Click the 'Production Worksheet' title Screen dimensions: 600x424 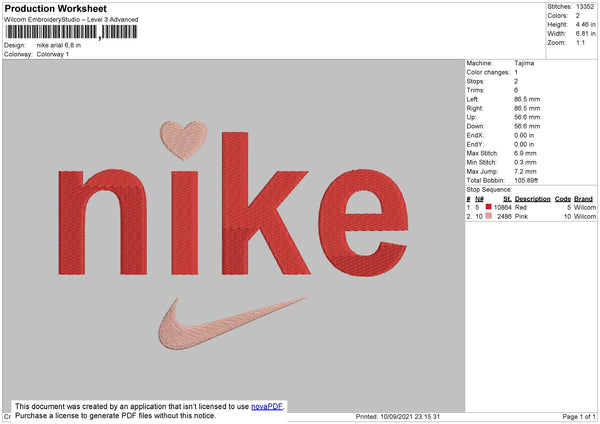click(55, 8)
